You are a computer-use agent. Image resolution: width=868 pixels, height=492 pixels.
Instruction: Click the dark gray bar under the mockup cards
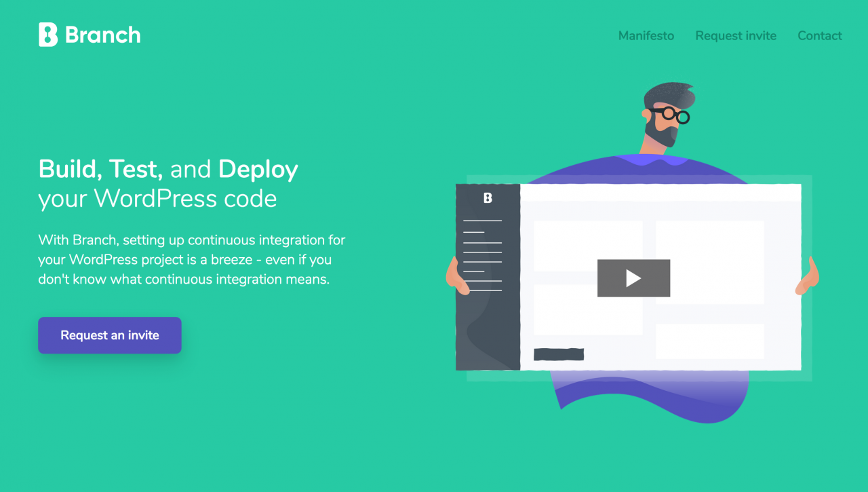click(x=559, y=354)
